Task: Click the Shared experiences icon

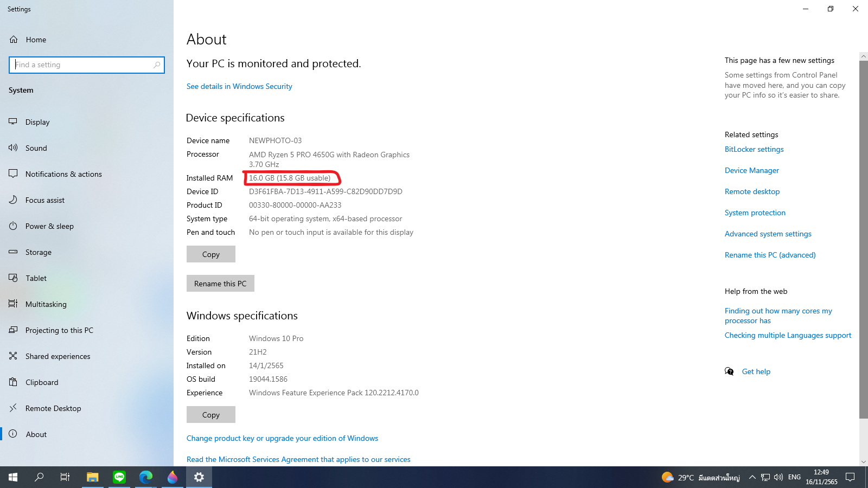Action: coord(13,356)
